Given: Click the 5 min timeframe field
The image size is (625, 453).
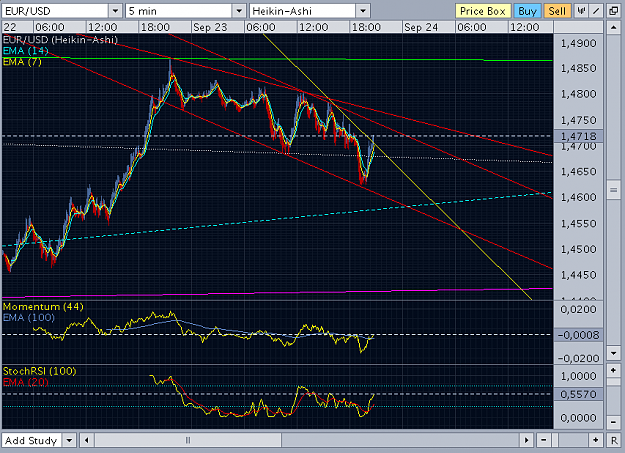Looking at the screenshot, I should [x=179, y=11].
